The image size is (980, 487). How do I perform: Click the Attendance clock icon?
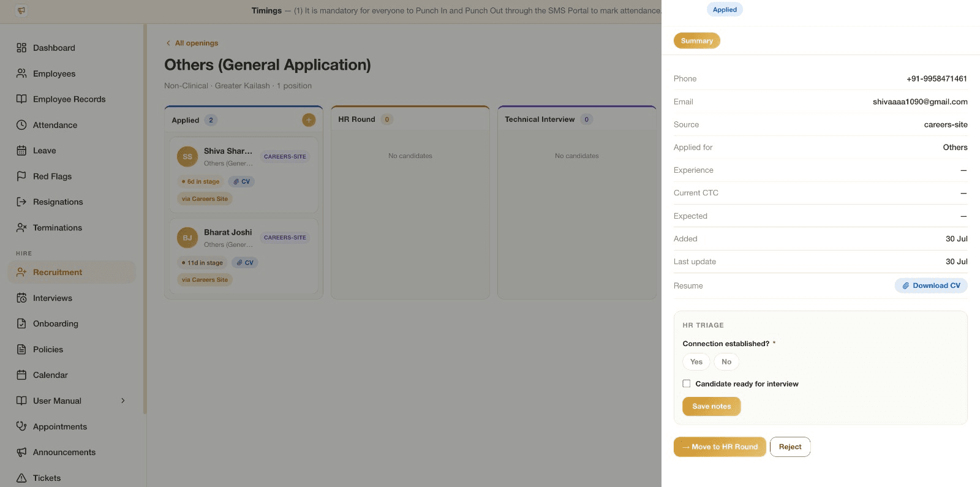(x=21, y=125)
